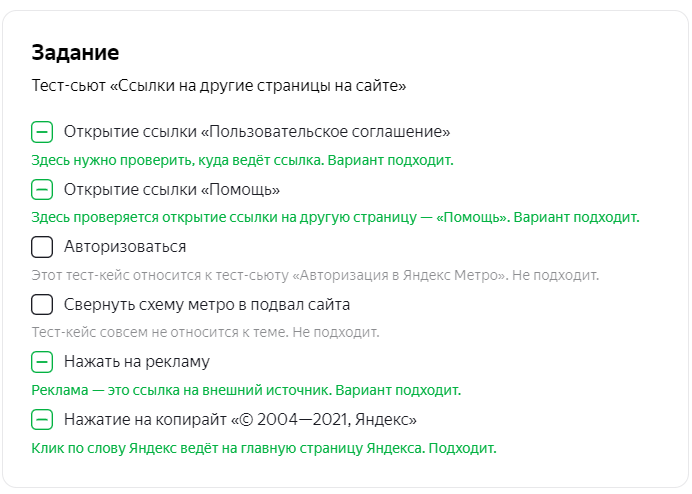Click the Задание heading
This screenshot has height=494, width=692.
(x=75, y=53)
